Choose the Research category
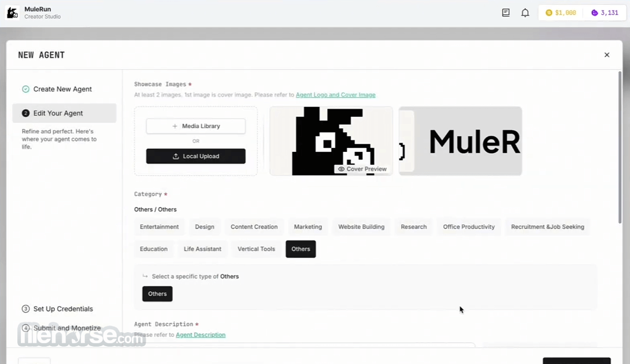Screen dimensions: 630x364 click(413, 227)
